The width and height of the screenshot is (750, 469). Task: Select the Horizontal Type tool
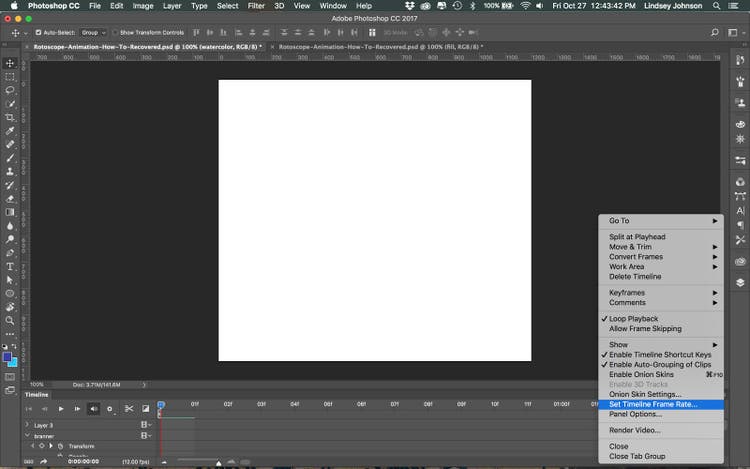tap(10, 266)
